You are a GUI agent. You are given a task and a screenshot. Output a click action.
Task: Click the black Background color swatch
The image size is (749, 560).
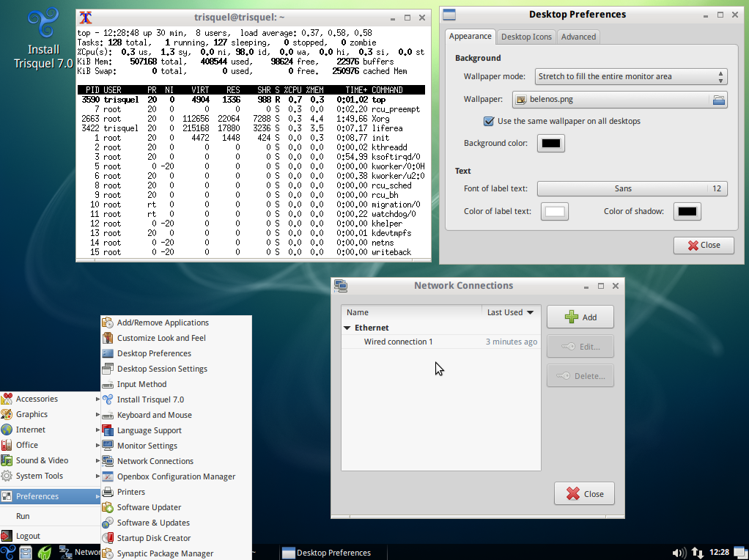550,143
